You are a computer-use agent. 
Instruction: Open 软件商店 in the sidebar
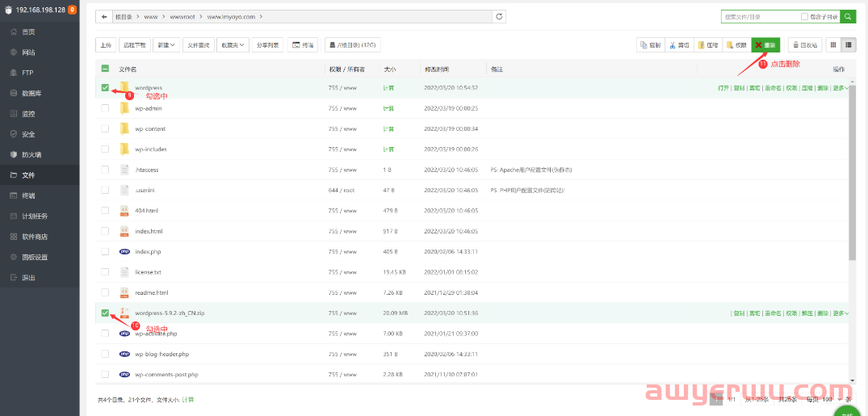coord(40,237)
